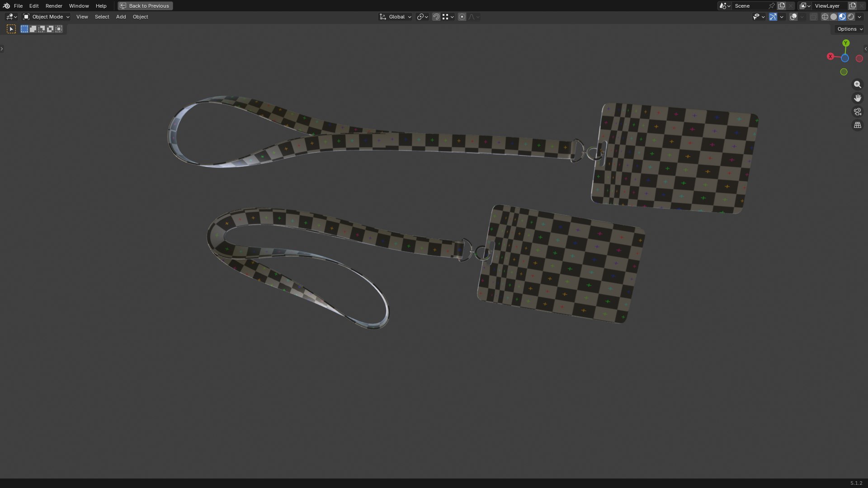Image resolution: width=868 pixels, height=488 pixels.
Task: Choose Subtract selection mode icon
Action: [42, 29]
